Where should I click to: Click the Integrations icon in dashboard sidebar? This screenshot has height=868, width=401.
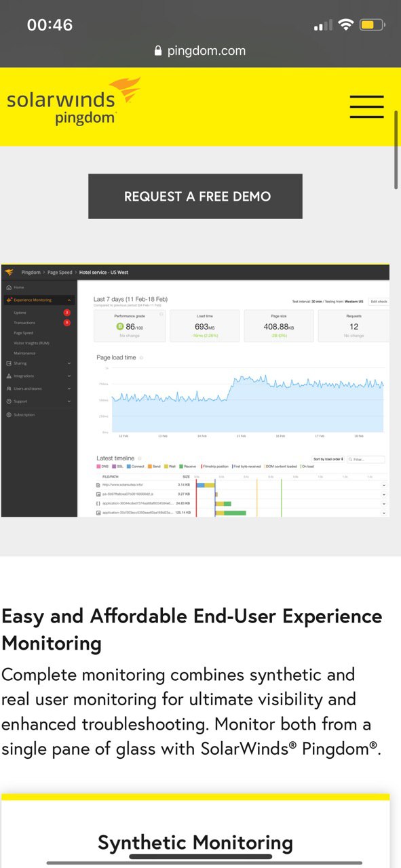[x=8, y=376]
